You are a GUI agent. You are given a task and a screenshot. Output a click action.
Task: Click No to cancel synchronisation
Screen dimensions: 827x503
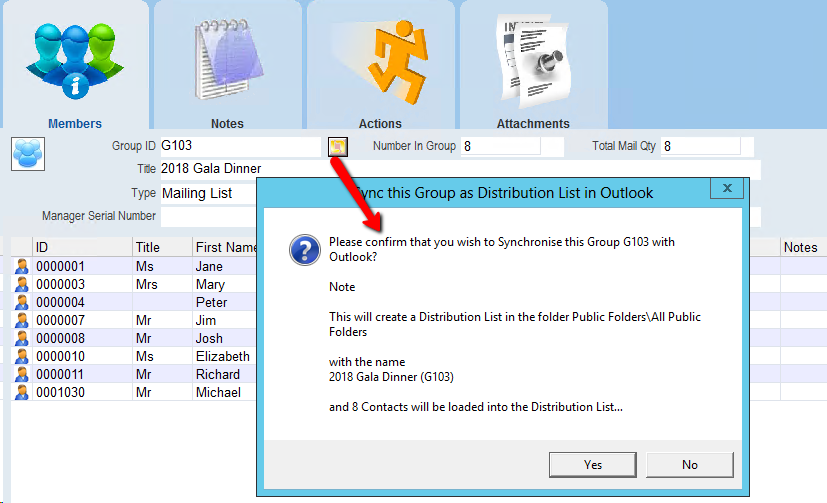(690, 464)
